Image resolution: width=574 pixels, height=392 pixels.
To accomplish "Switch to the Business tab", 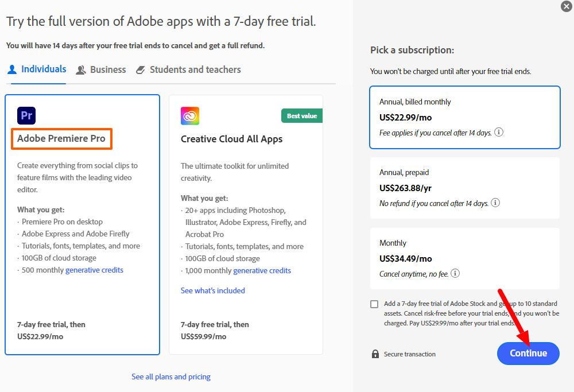I will [x=100, y=70].
